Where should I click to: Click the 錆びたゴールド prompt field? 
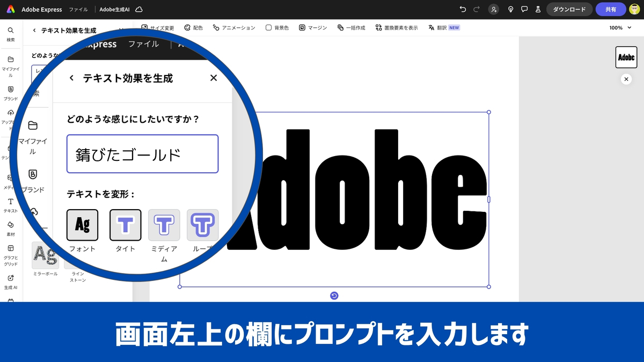point(142,154)
